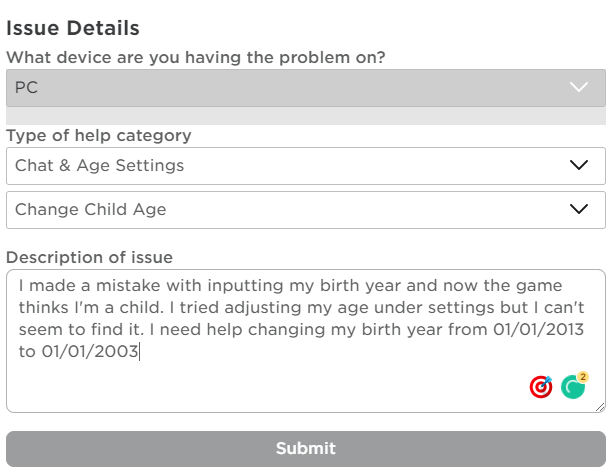Open the Change Child Age subcategory selector
The width and height of the screenshot is (607, 476).
[x=280, y=210]
